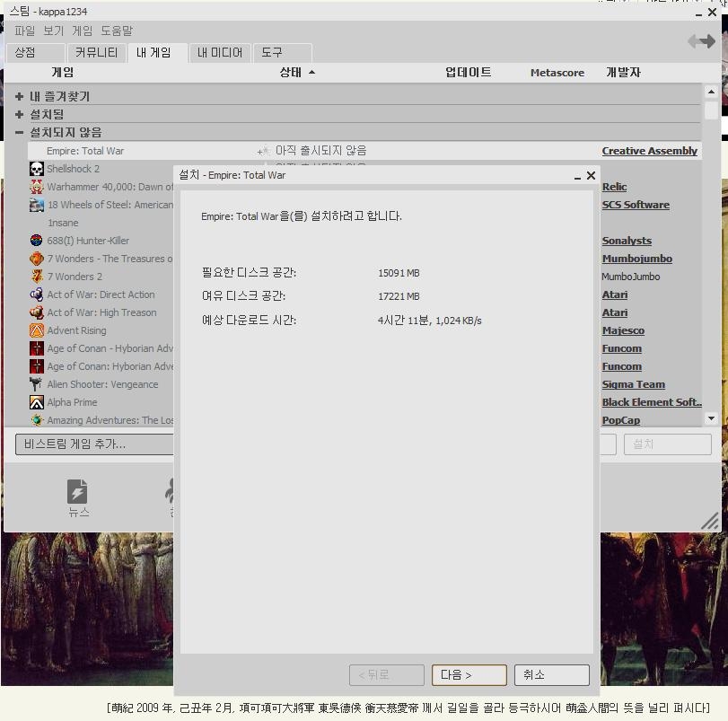This screenshot has width=728, height=721.
Task: Minimize the 설치 install dialog
Action: [577, 176]
